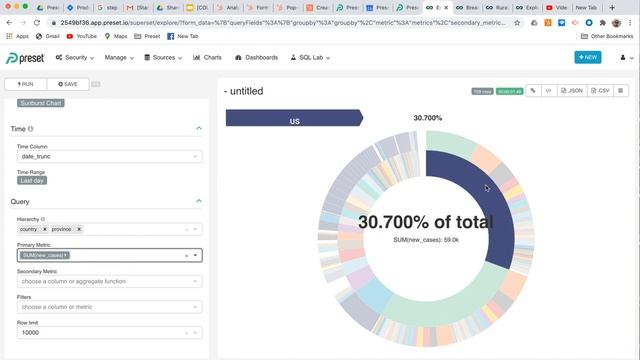
Task: Open the Preset bookmarks folder
Action: 147,36
